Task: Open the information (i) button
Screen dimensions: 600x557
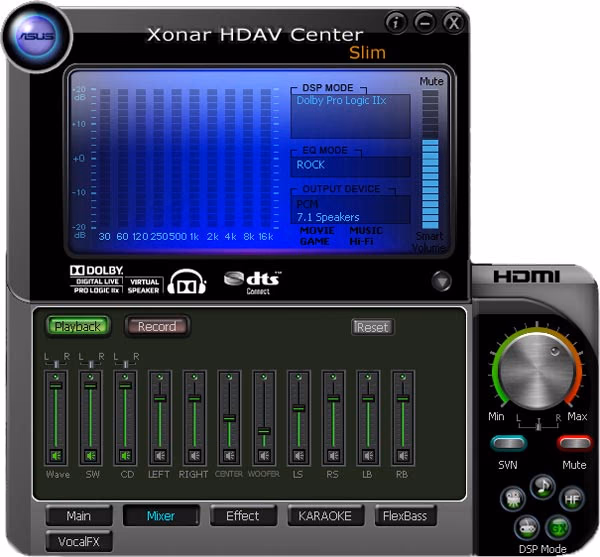Action: point(396,23)
